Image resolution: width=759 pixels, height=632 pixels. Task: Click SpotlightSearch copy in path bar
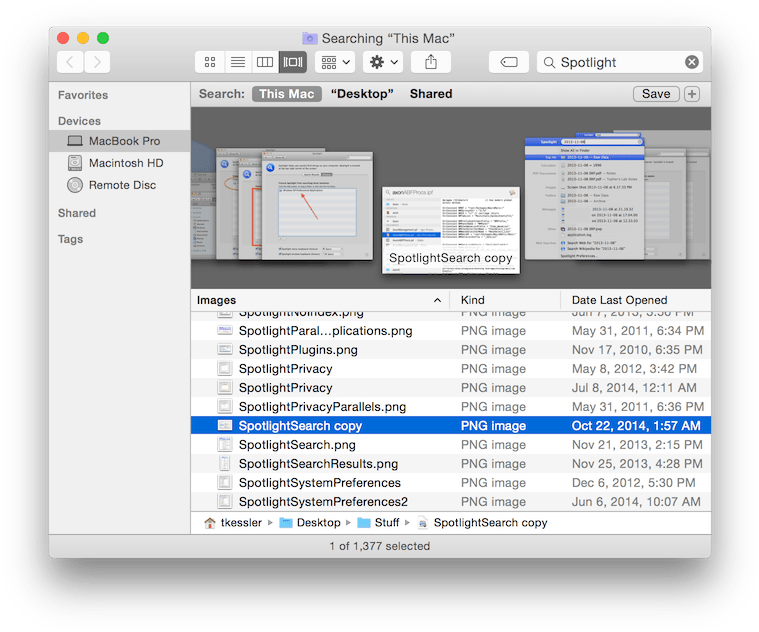483,523
